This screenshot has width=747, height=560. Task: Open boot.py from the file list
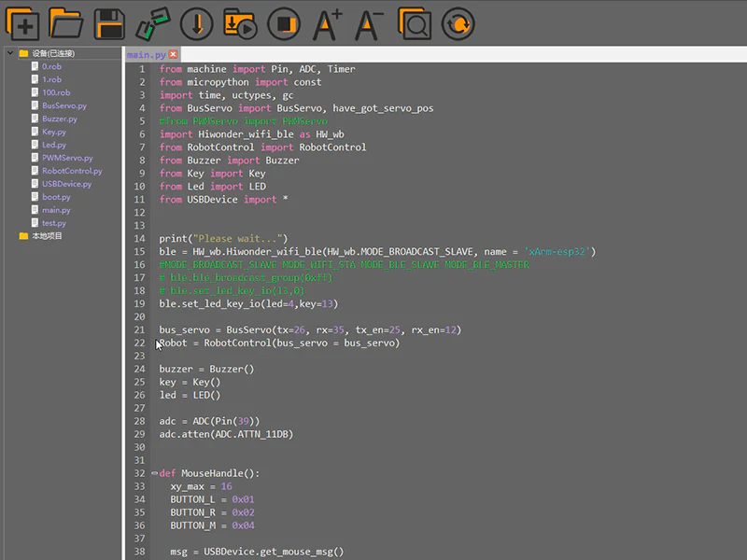click(56, 197)
